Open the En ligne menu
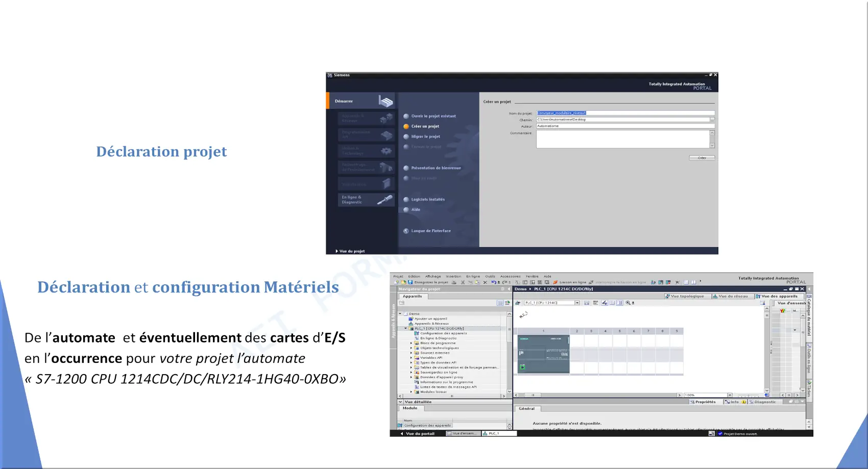This screenshot has width=868, height=469. (x=473, y=276)
